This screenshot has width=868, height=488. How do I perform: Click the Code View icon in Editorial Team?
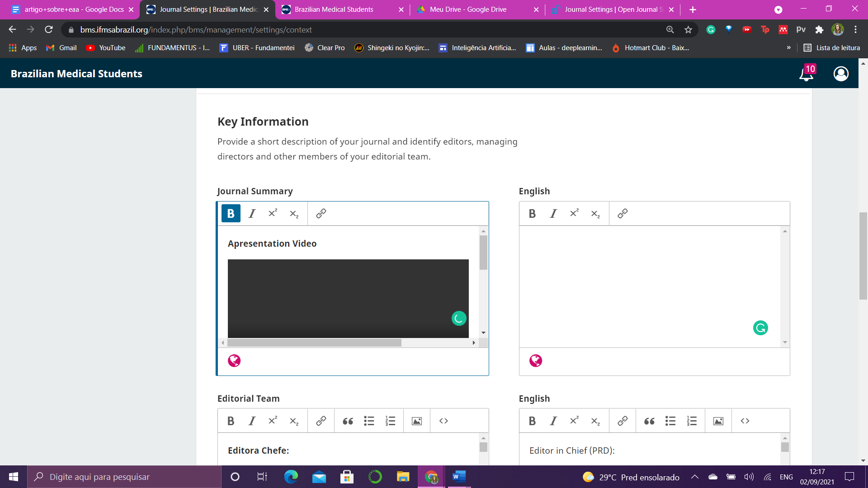(x=443, y=421)
